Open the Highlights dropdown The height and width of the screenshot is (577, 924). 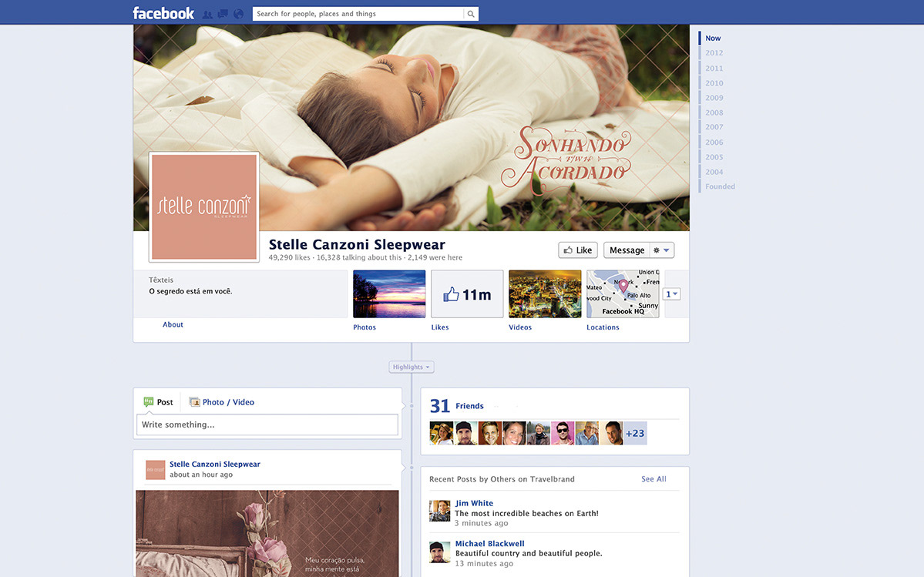(412, 367)
